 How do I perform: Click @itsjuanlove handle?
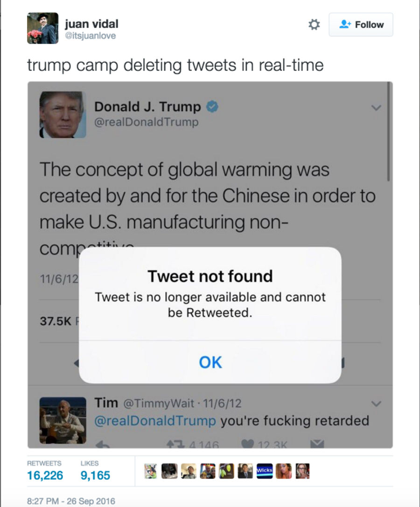click(90, 35)
